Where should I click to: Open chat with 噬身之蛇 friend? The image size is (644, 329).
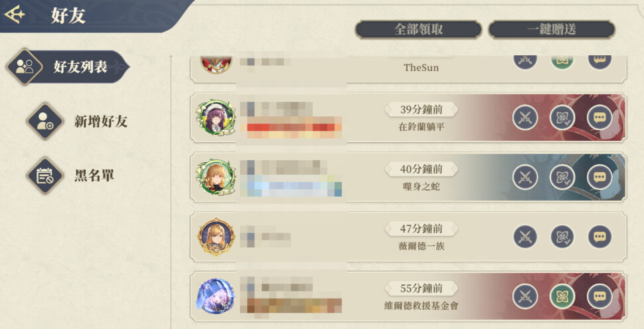600,177
